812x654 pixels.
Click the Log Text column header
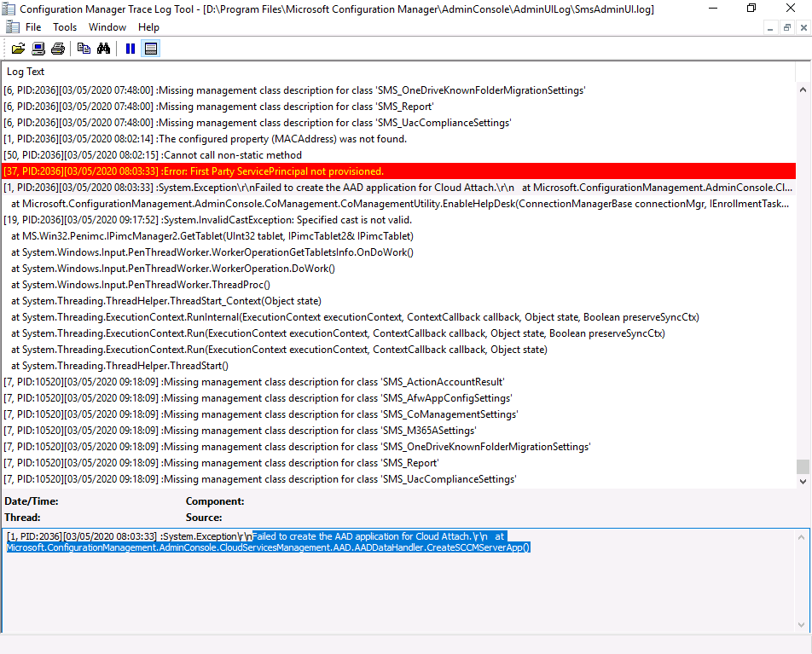(x=397, y=72)
